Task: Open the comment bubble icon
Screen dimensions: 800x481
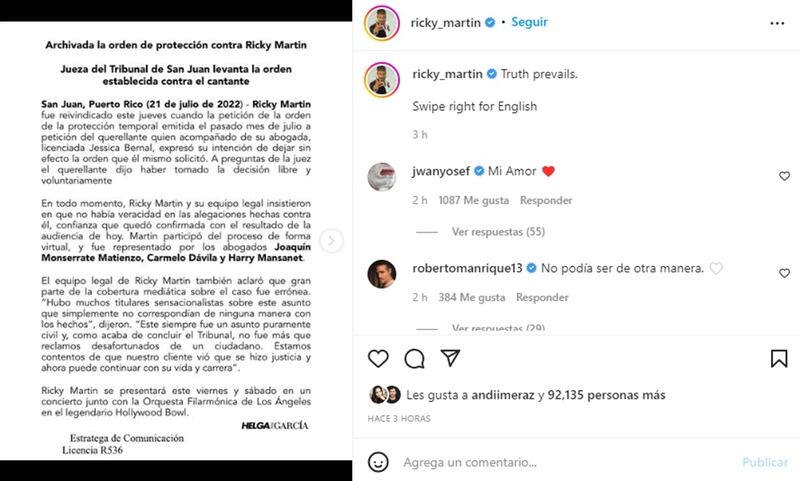Action: coord(414,359)
